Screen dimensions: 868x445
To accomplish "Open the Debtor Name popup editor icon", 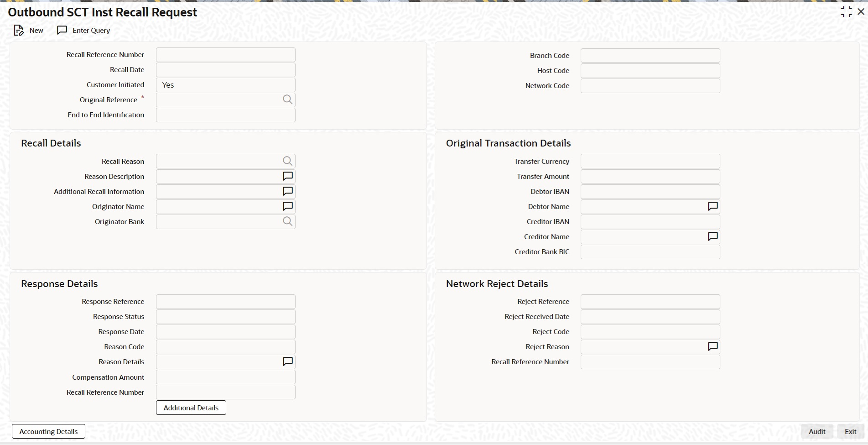I will (712, 206).
